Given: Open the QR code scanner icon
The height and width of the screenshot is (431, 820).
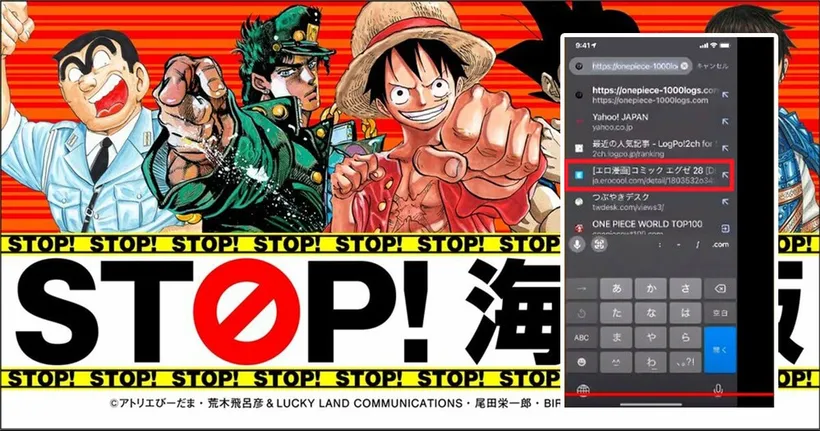Looking at the screenshot, I should pyautogui.click(x=599, y=244).
